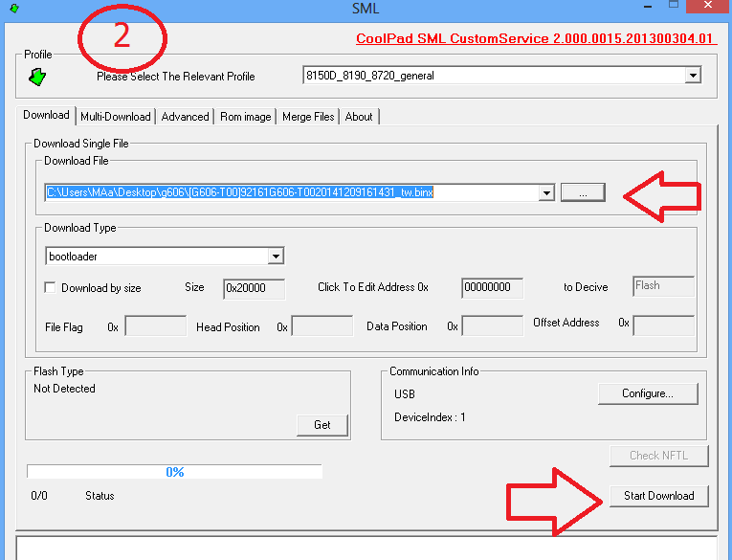Click the USB communication info text
This screenshot has width=732, height=560.
[405, 394]
